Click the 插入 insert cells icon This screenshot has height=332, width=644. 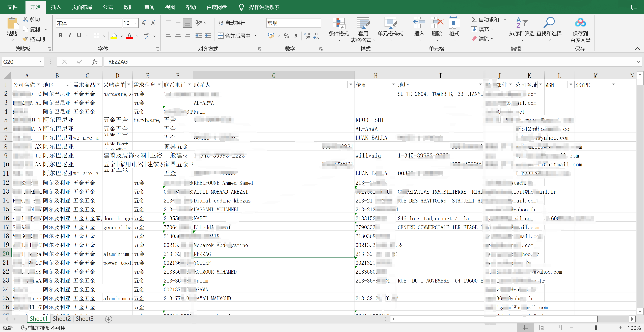point(419,23)
